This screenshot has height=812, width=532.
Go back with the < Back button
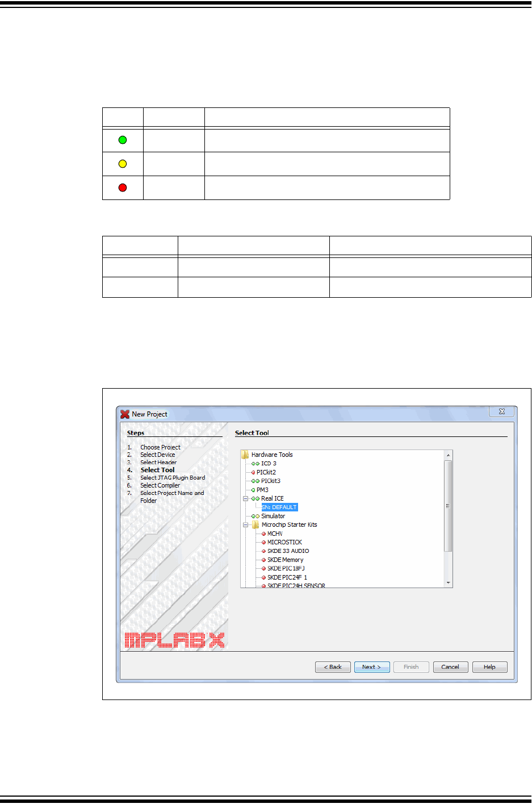coord(333,667)
